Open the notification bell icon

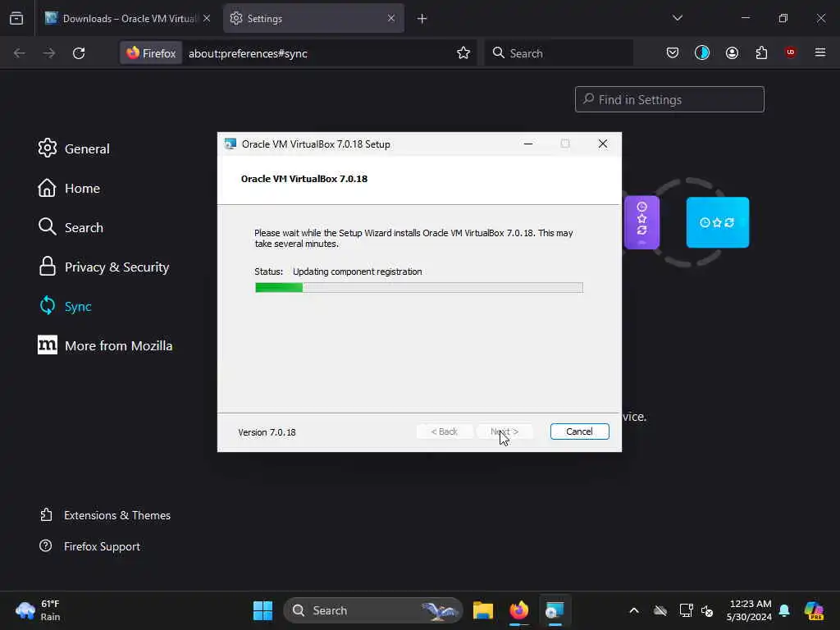(784, 610)
